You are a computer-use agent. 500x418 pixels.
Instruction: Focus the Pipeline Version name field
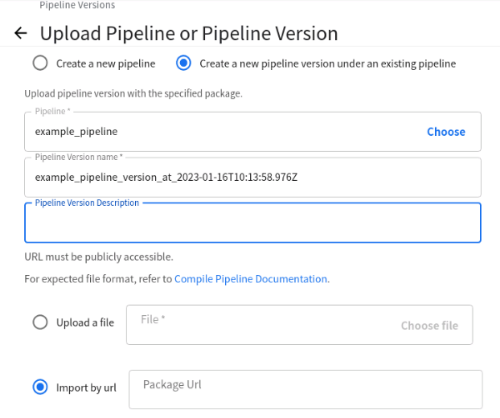pos(253,177)
